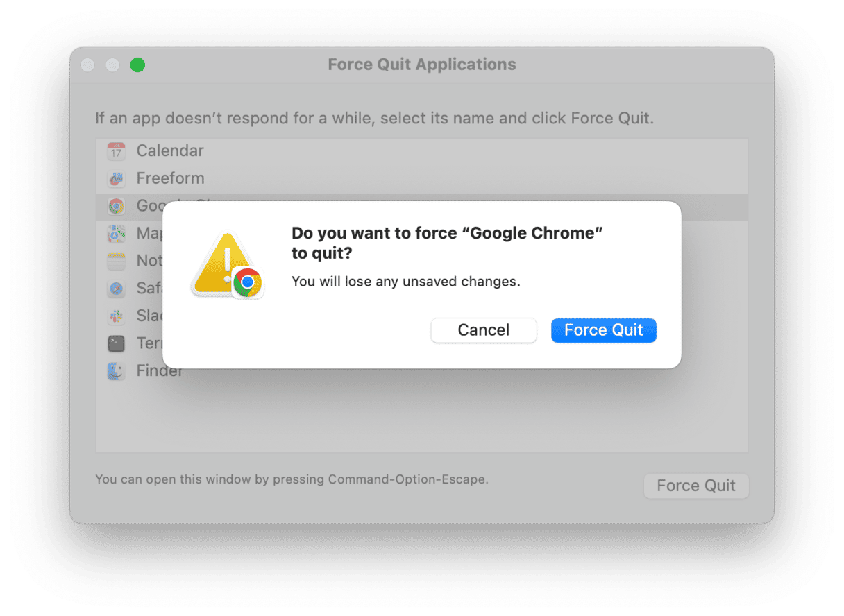Image resolution: width=844 pixels, height=616 pixels.
Task: Click the Force Quit Applications title bar
Action: click(421, 65)
